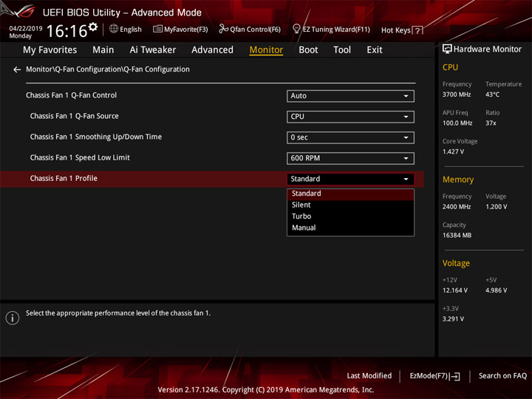This screenshot has height=399, width=532.
Task: Click the MyFavorite(F3) label
Action: tap(186, 30)
